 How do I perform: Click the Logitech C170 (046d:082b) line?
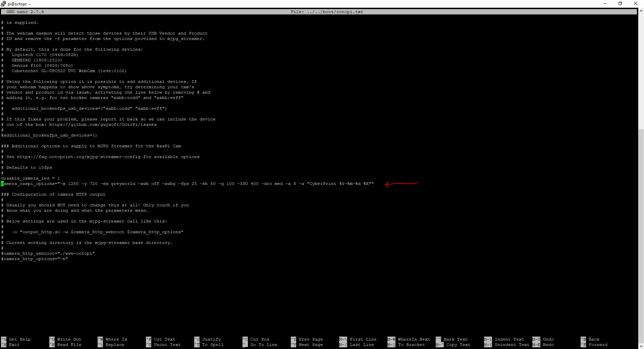[45, 55]
